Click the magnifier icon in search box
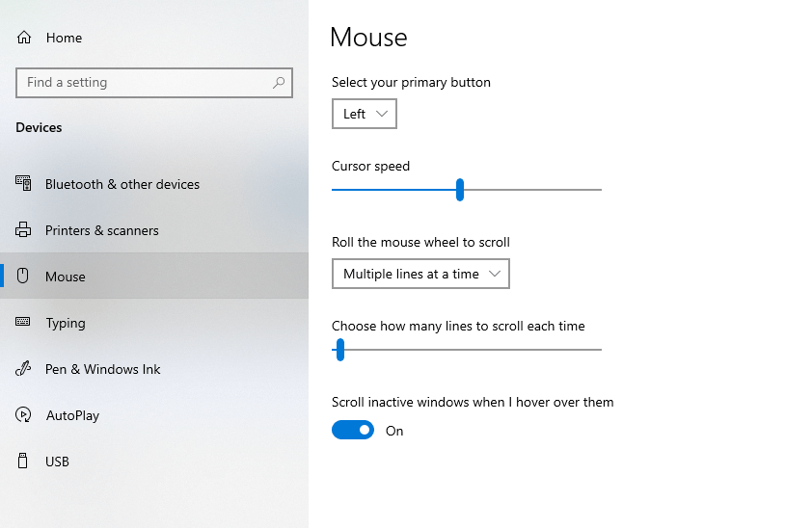Image resolution: width=812 pixels, height=528 pixels. [279, 83]
